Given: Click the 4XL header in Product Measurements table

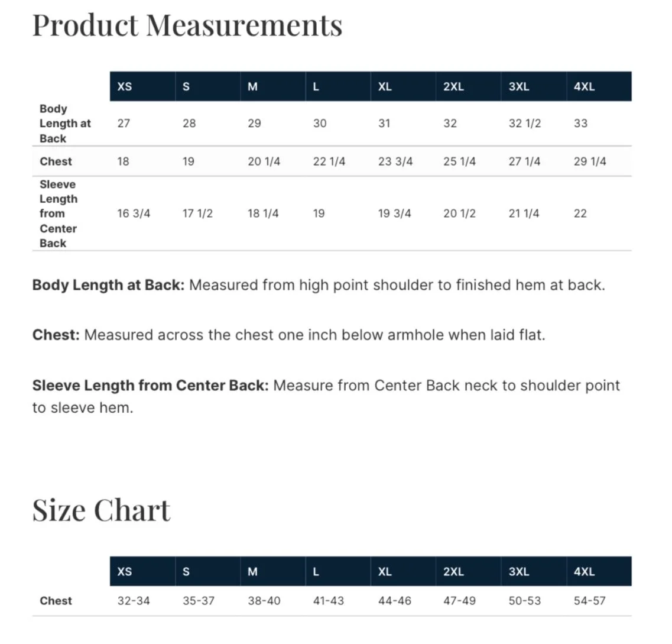Looking at the screenshot, I should (x=599, y=86).
